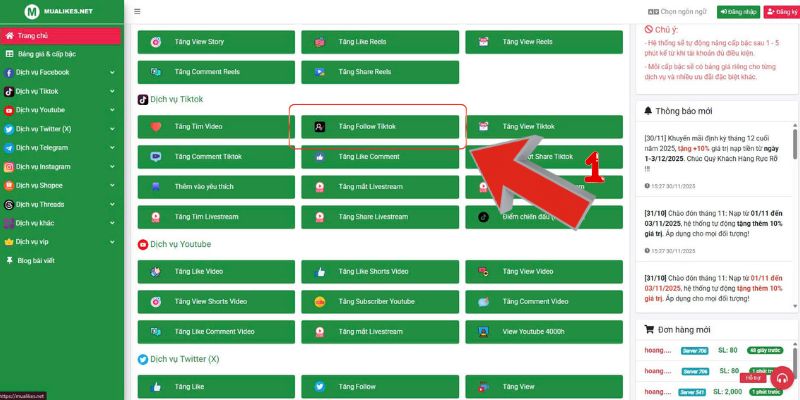The height and width of the screenshot is (400, 800).
Task: Expand Dịch vụ Threads chevron
Action: click(112, 204)
